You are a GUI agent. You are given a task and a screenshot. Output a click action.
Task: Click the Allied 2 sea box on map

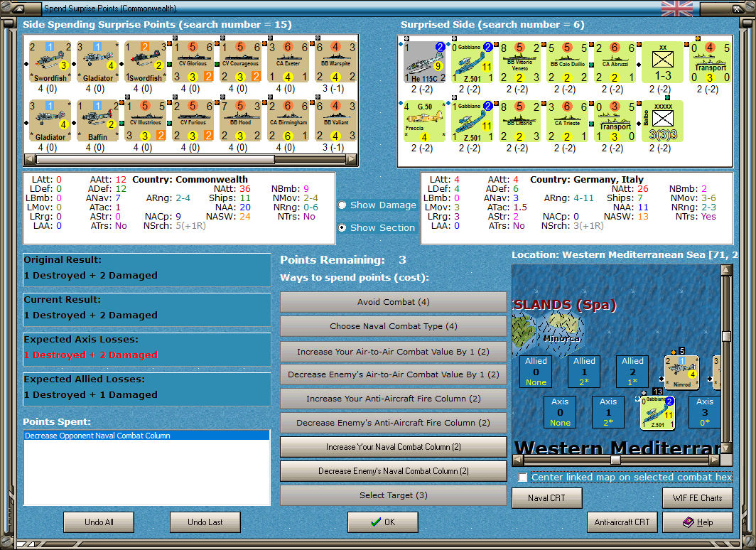coord(632,371)
